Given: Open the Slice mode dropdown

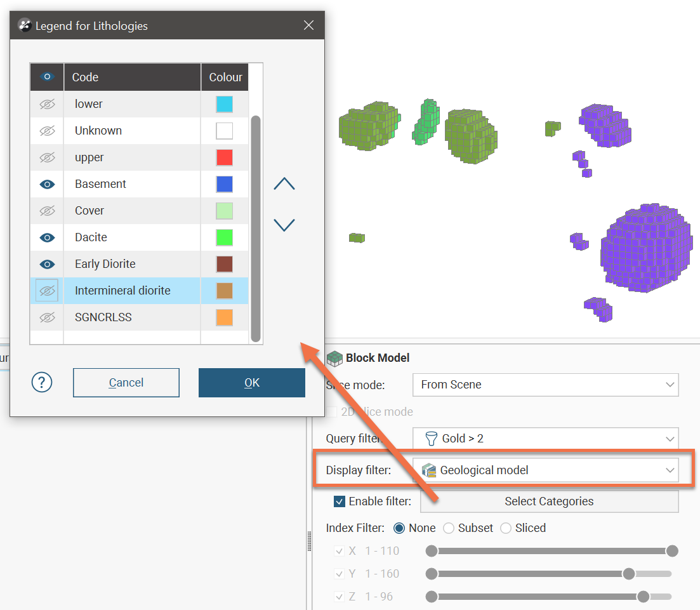Looking at the screenshot, I should point(545,385).
